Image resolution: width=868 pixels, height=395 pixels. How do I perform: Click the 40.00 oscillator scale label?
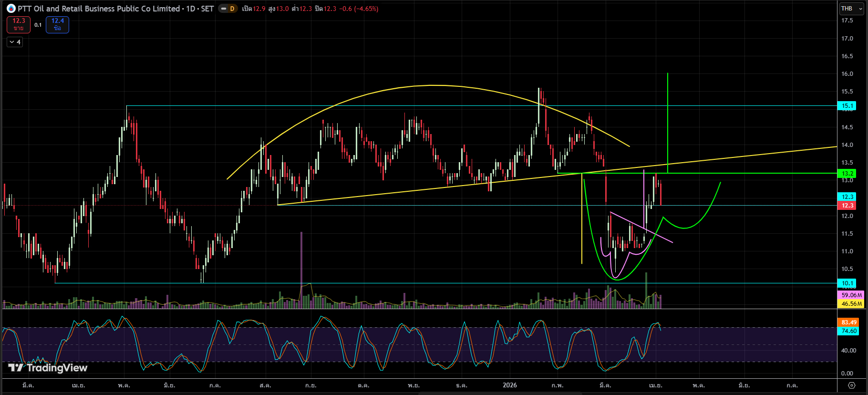[x=848, y=351]
